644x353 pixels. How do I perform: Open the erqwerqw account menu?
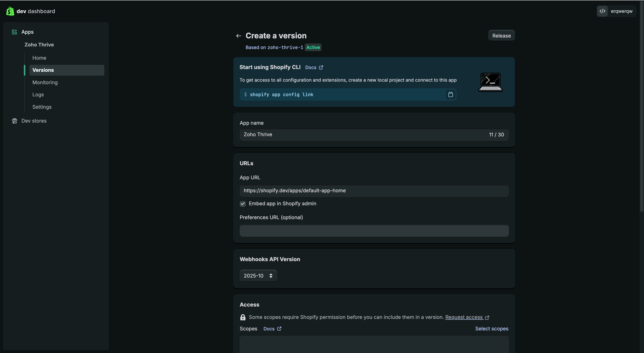621,11
